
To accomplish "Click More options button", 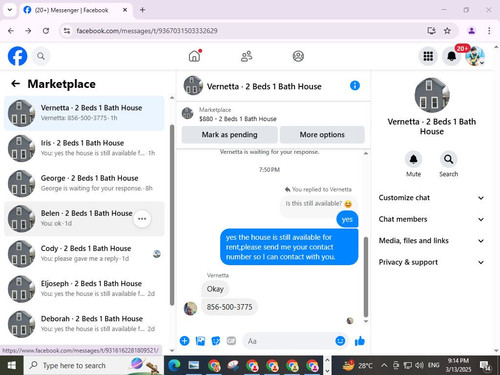I will (x=322, y=135).
